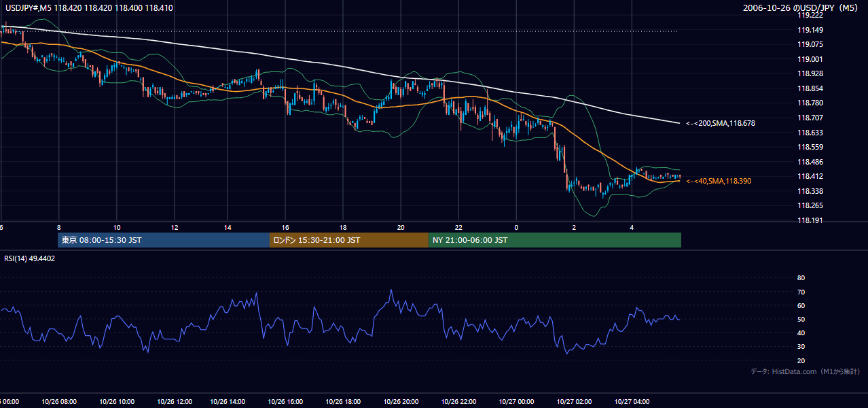Viewport: 868px width, 408px height.
Task: Click the 118.780 price axis value
Action: click(810, 103)
